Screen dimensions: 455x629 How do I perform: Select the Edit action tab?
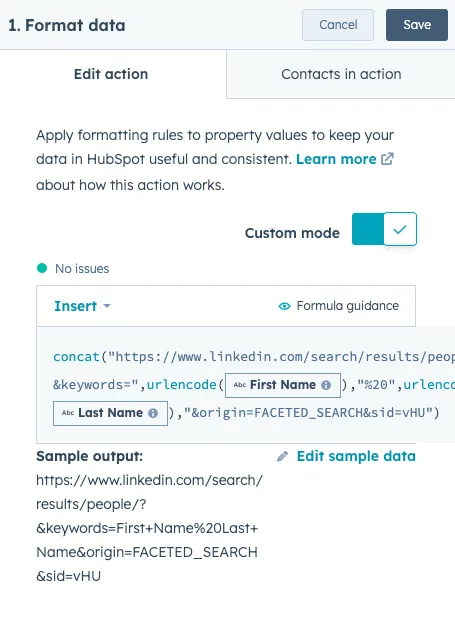pyautogui.click(x=111, y=74)
